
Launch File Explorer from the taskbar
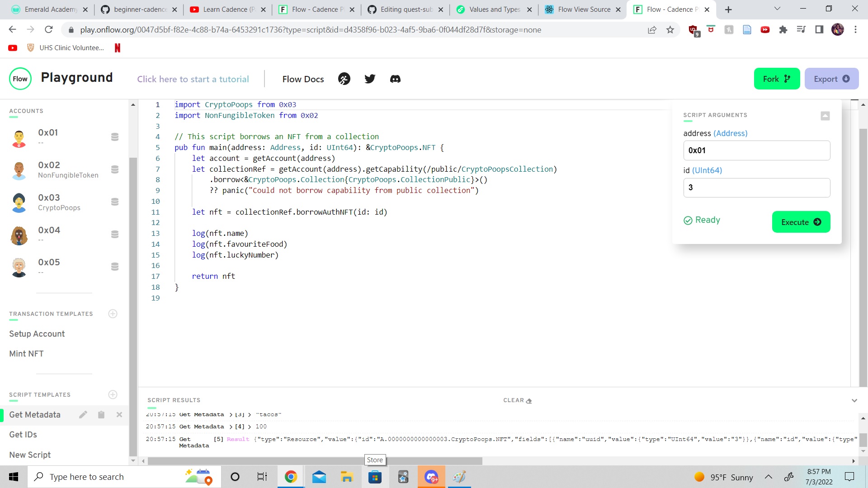point(346,476)
